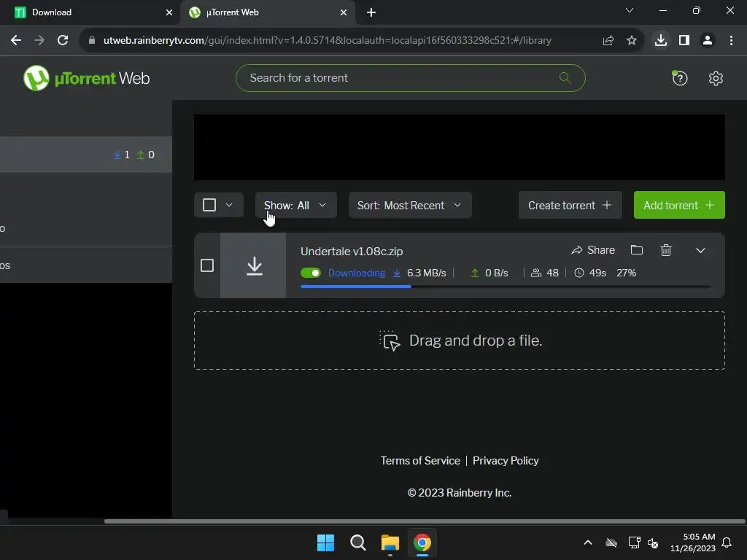Click the Share label on Undertale torrent
The width and height of the screenshot is (747, 560).
point(601,250)
